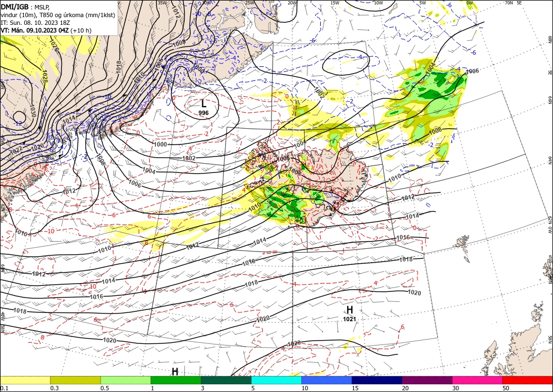This screenshot has height=392, width=553.
Task: Click the '20W' longitude label
Action: (292, 3)
